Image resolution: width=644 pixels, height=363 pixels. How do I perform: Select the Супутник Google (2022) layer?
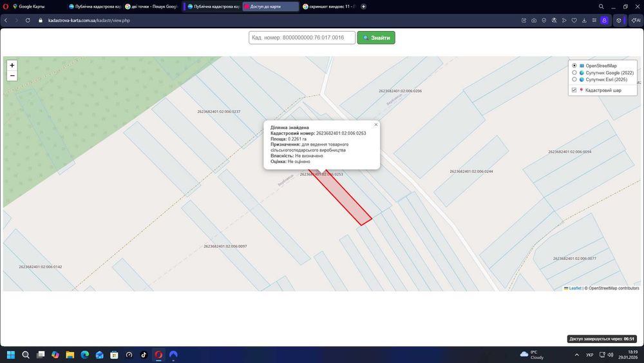coord(574,73)
